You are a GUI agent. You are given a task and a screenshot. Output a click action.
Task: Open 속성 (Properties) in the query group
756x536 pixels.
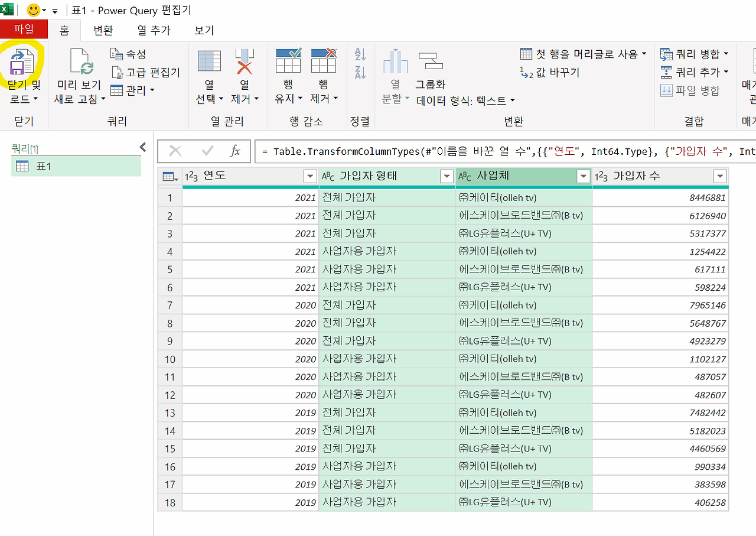coord(128,54)
